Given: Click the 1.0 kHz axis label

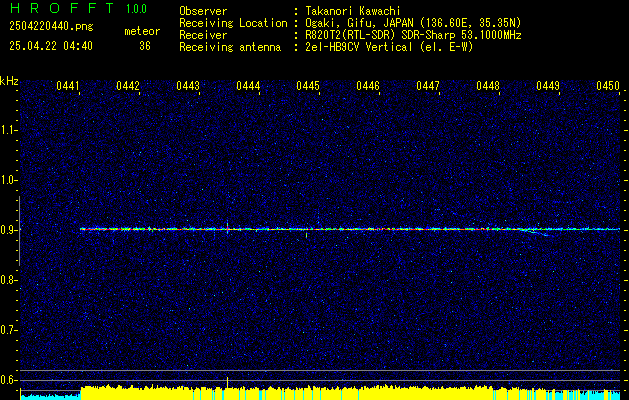Looking at the screenshot, I should coord(7,180).
